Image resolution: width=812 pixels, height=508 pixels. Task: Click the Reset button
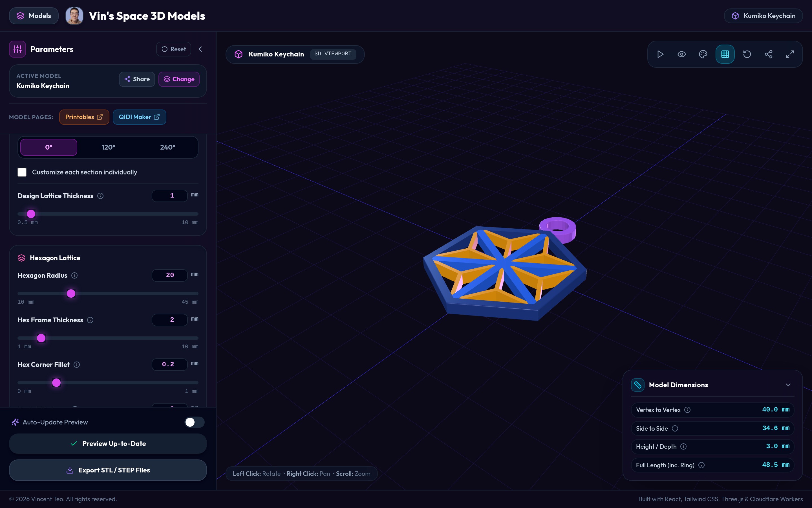pyautogui.click(x=173, y=49)
